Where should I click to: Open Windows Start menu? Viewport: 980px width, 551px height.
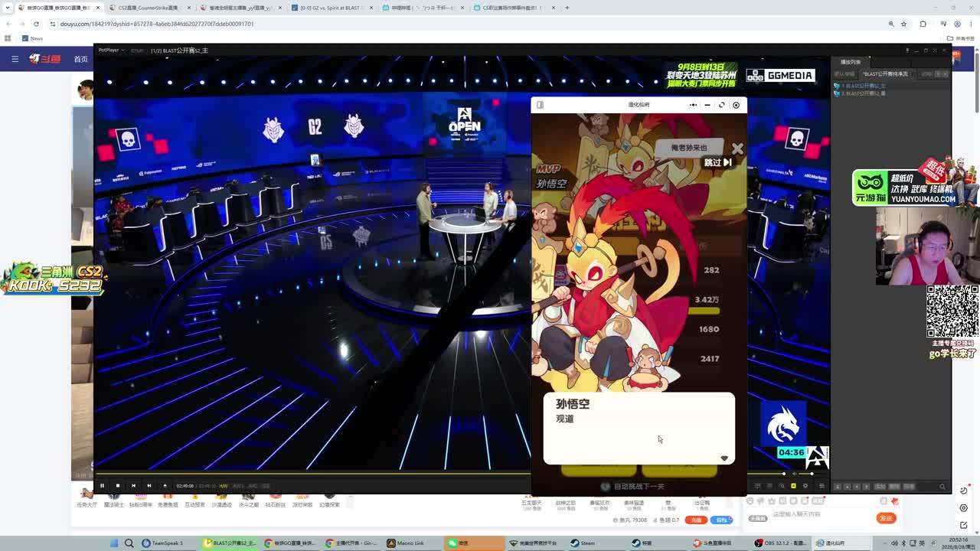pyautogui.click(x=114, y=543)
